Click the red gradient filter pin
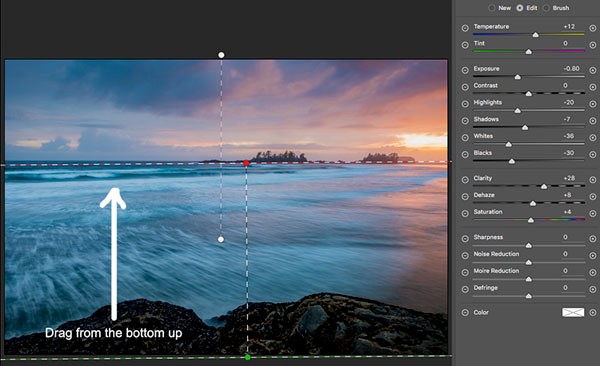This screenshot has height=366, width=600. 246,163
